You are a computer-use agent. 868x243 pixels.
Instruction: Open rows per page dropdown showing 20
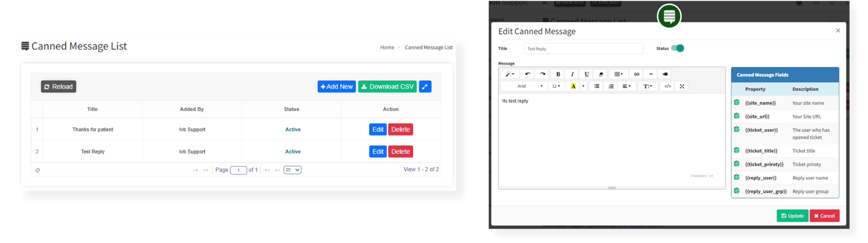pyautogui.click(x=292, y=170)
